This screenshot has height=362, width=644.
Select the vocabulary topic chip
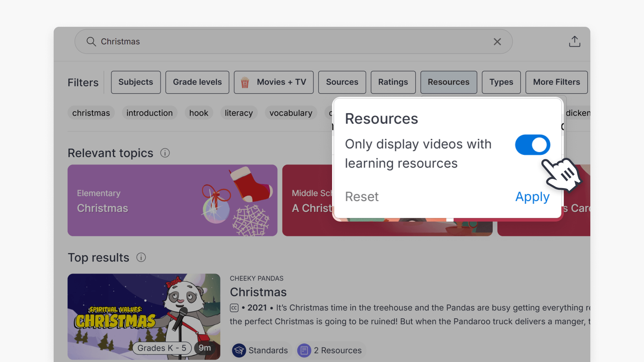tap(290, 113)
